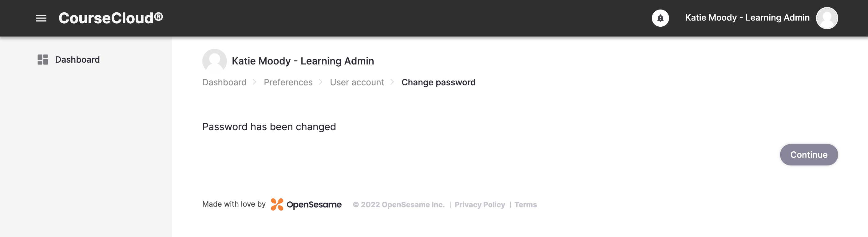Click the Dashboard grid icon in sidebar
Screen dimensions: 868x237
pos(43,60)
